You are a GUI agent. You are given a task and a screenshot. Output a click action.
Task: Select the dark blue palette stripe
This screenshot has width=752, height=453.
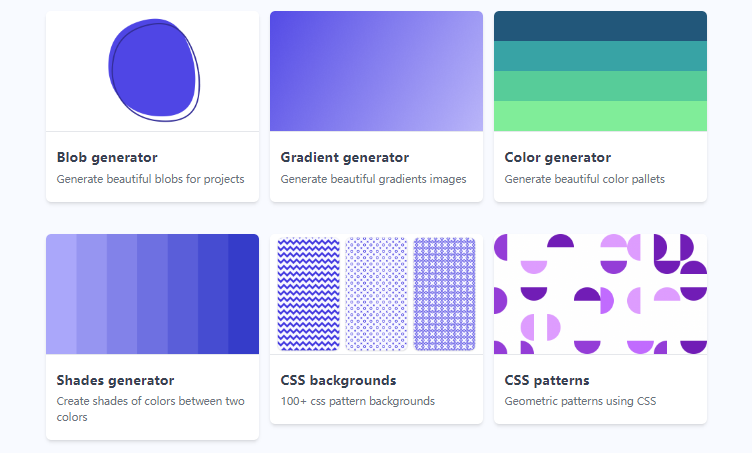pos(600,26)
